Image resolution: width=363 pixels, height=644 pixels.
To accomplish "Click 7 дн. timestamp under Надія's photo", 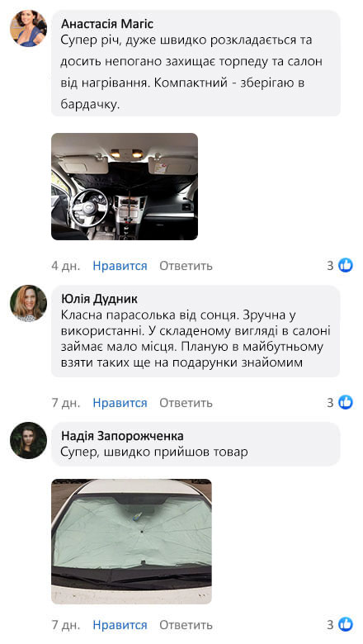I will (x=66, y=625).
